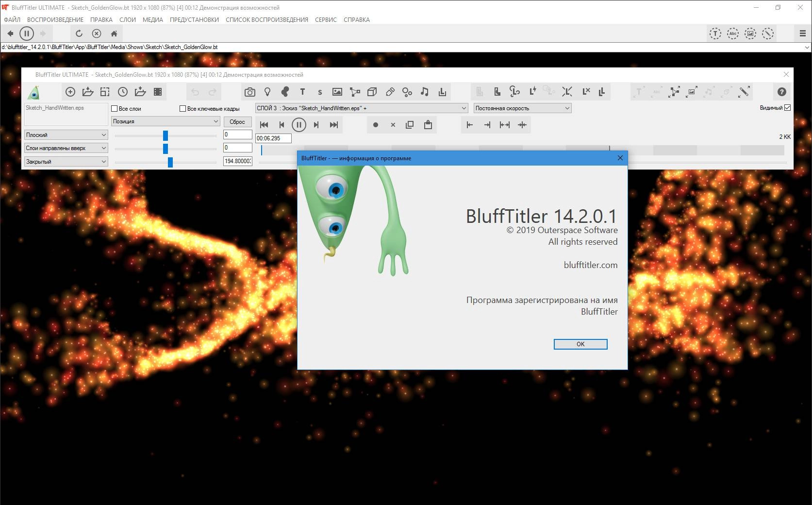
Task: Click the skip-to-end playback button
Action: 334,125
